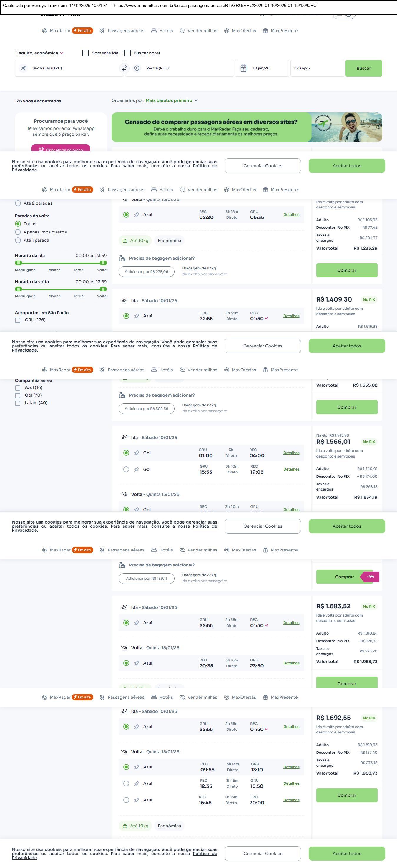
Task: Expand the '1 adulto, econômica' passenger selector
Action: click(40, 53)
